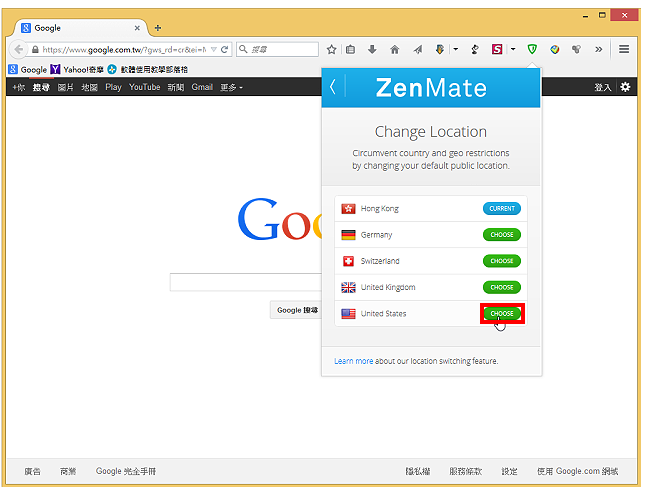The width and height of the screenshot is (651, 487).
Task: Open 隱私權 footer link
Action: point(418,471)
